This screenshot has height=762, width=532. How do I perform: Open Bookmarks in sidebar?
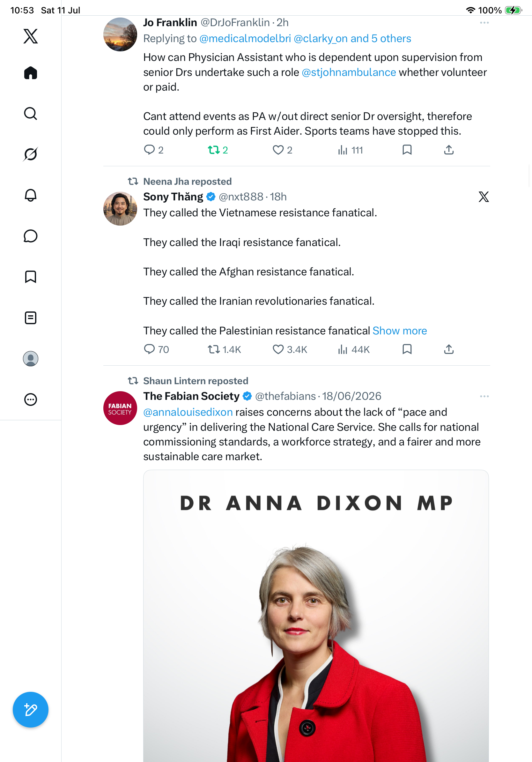[x=31, y=277]
